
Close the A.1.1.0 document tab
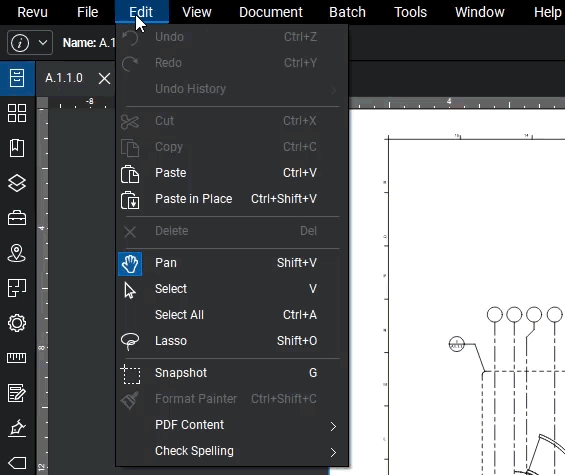pos(104,78)
